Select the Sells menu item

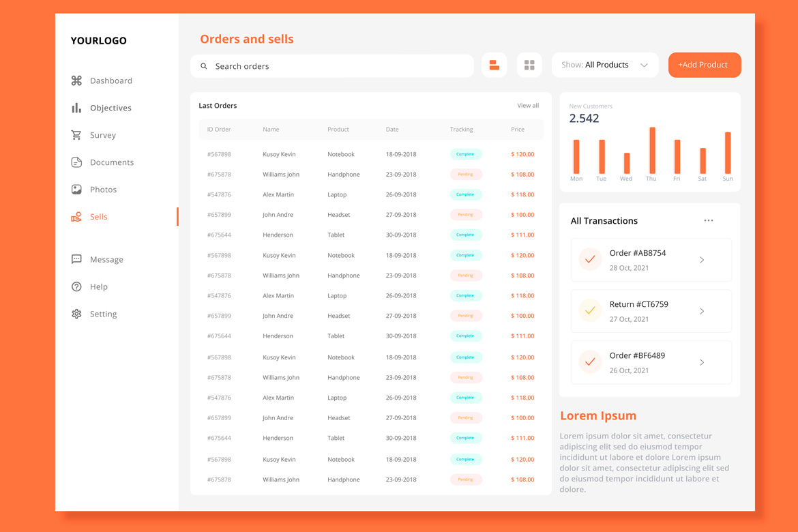[x=98, y=217]
